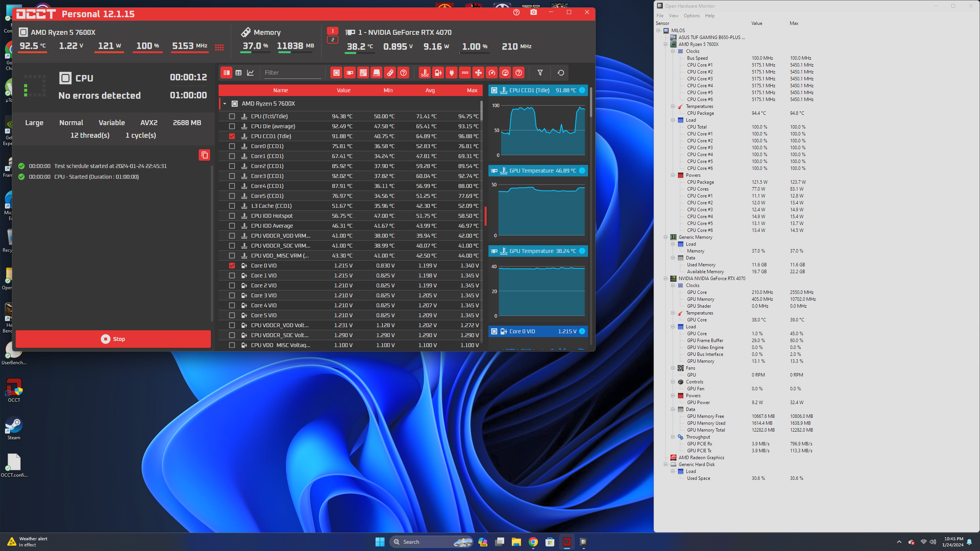Image resolution: width=980 pixels, height=551 pixels.
Task: Collapse the AMD Ryzen 5 7600X sensor group
Action: coord(225,104)
